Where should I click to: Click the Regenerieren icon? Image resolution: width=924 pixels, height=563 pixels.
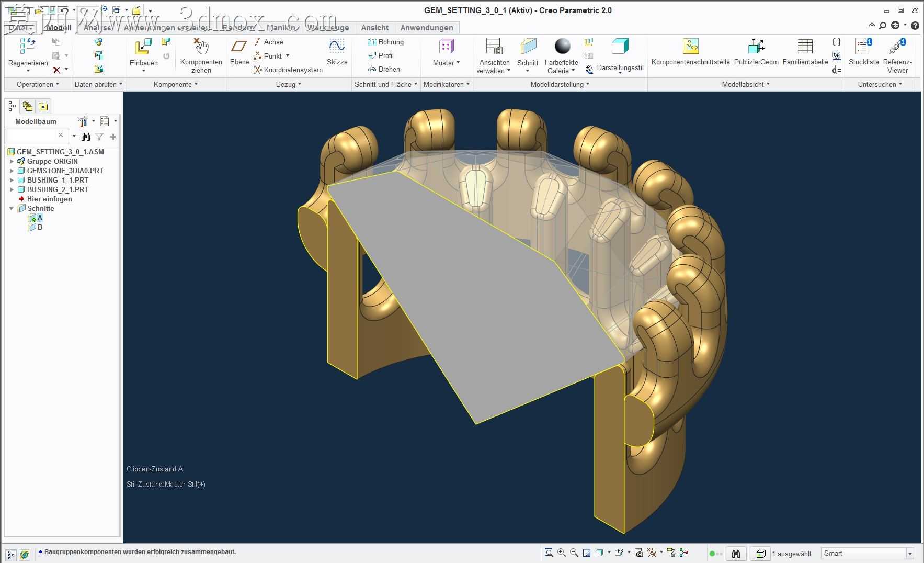pyautogui.click(x=28, y=47)
